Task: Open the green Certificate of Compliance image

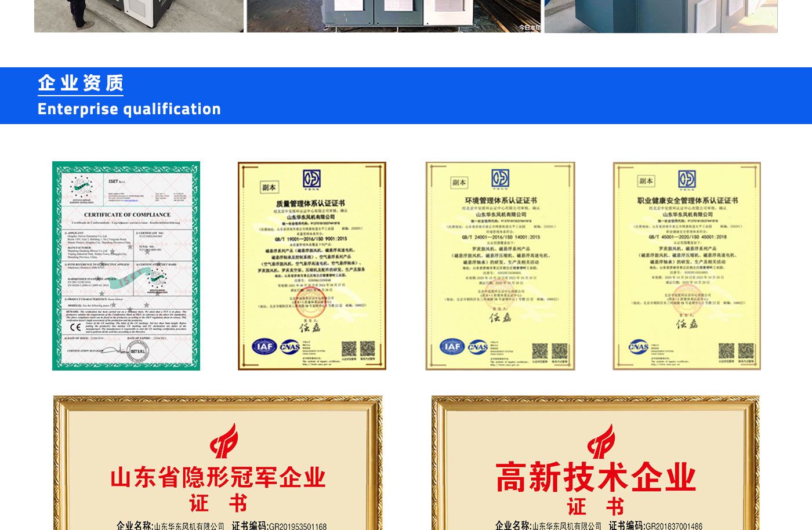Action: point(126,266)
